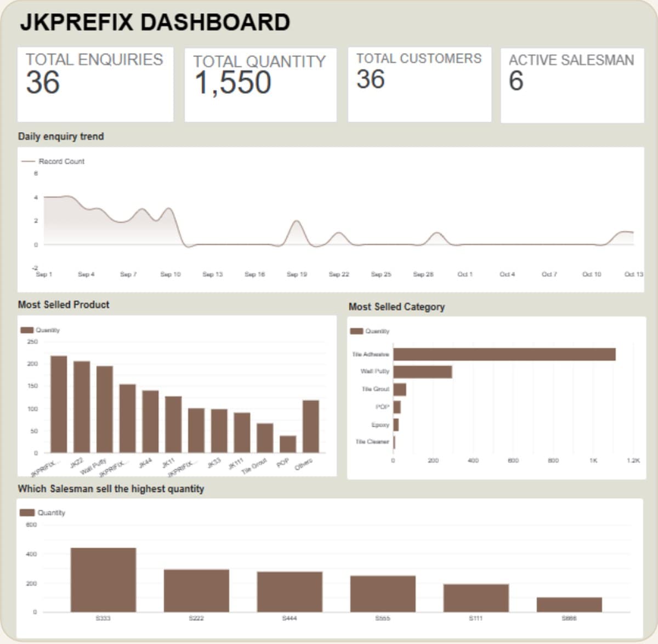Image resolution: width=658 pixels, height=644 pixels.
Task: Click the Sep 10 date axis label
Action: (170, 274)
